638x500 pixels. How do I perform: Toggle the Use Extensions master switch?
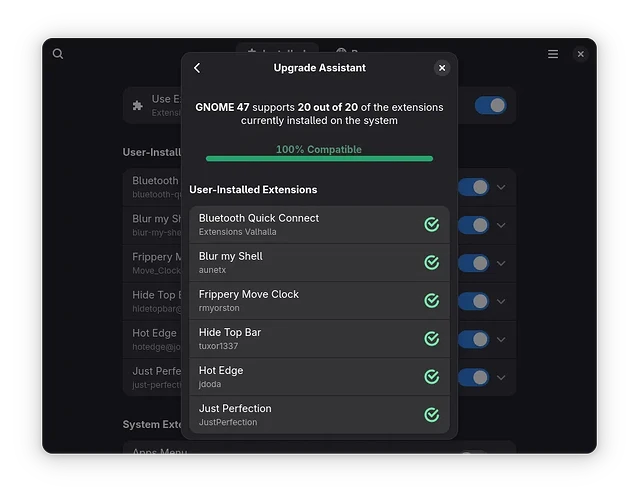[491, 105]
